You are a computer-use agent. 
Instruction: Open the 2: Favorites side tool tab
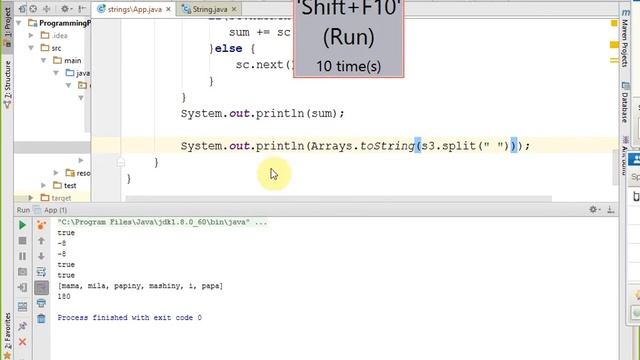tap(7, 336)
